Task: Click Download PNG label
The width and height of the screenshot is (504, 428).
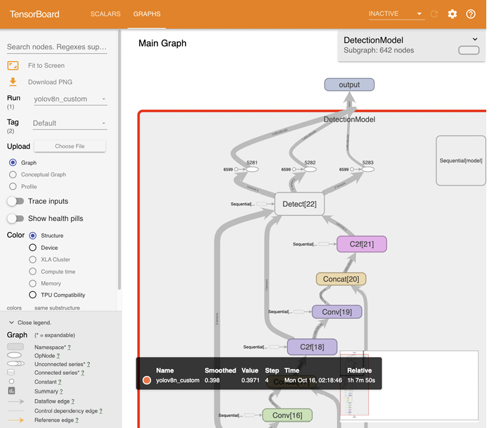Action: tap(50, 82)
